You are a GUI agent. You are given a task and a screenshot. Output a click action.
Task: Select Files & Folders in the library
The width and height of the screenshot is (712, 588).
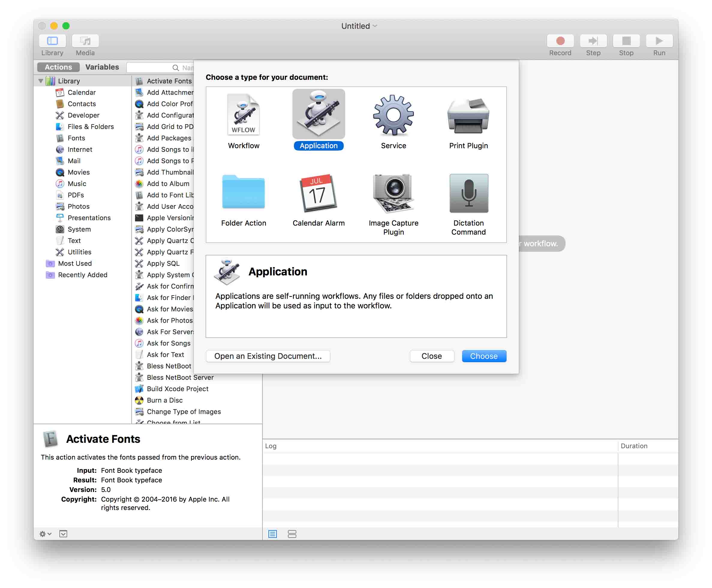[x=90, y=127]
